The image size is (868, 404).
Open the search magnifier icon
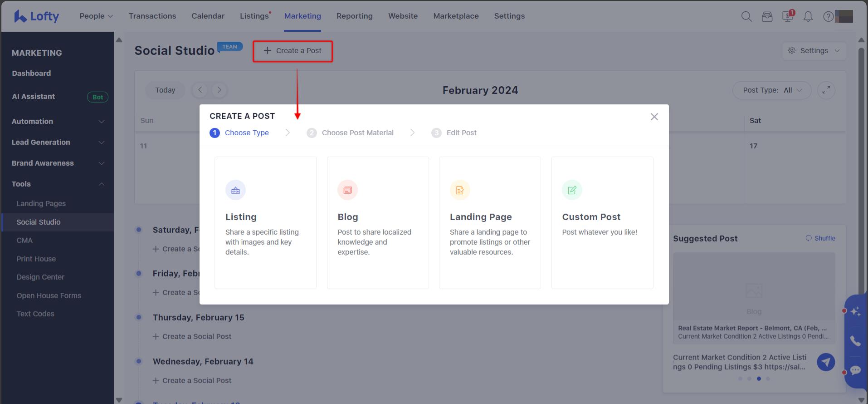point(746,16)
